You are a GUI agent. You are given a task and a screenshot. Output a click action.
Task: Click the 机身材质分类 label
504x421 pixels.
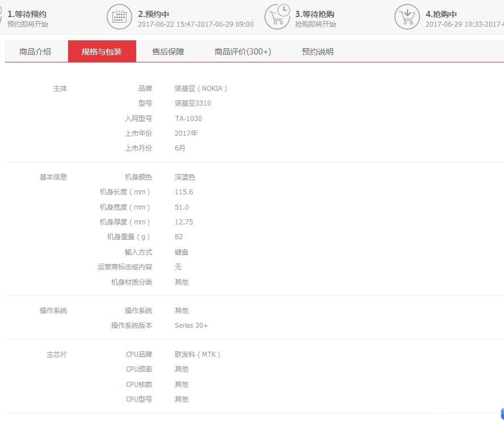point(132,282)
